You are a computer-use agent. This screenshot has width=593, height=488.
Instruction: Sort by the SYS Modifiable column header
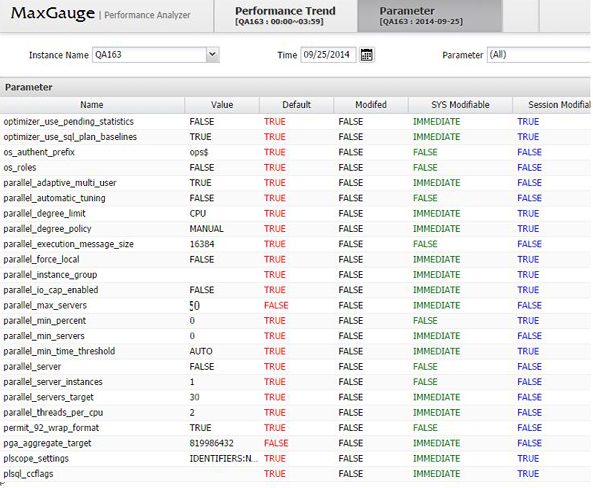(460, 105)
